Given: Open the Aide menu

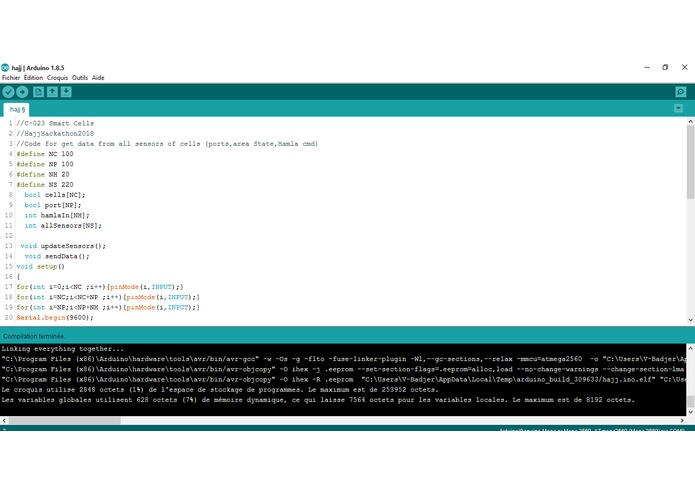Looking at the screenshot, I should tap(98, 78).
